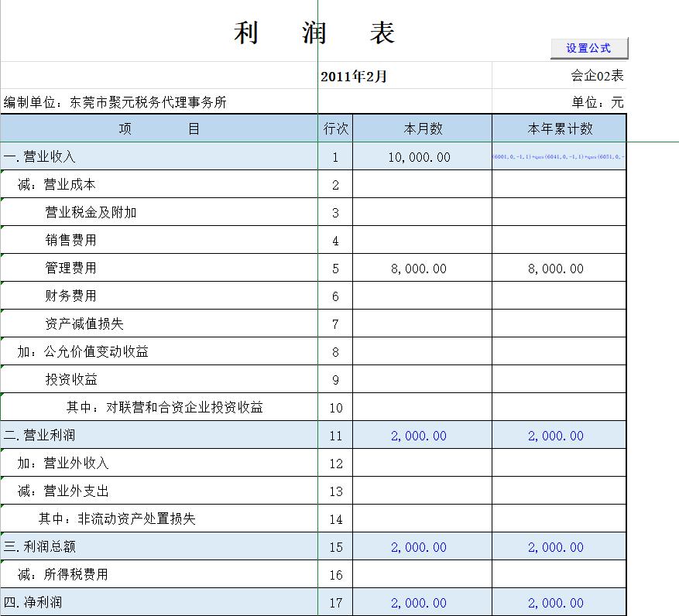Click the 营业外支出 本月数 cell

point(421,491)
